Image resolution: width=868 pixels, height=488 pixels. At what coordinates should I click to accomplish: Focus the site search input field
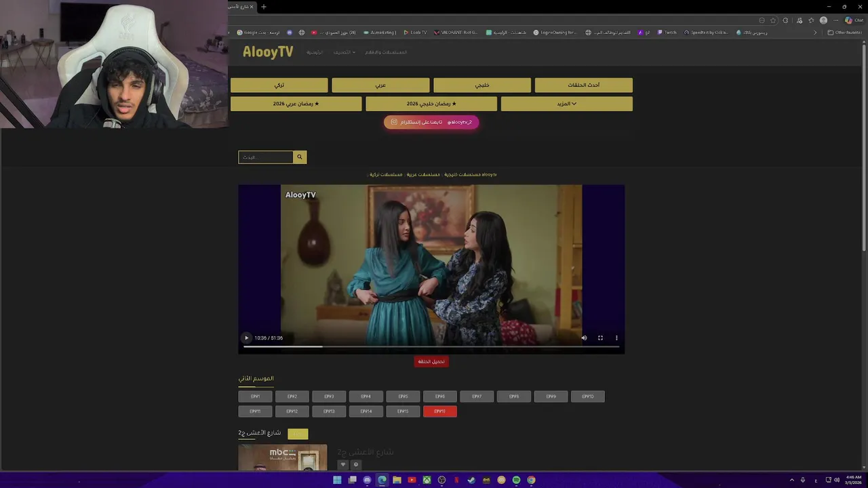[x=266, y=157]
